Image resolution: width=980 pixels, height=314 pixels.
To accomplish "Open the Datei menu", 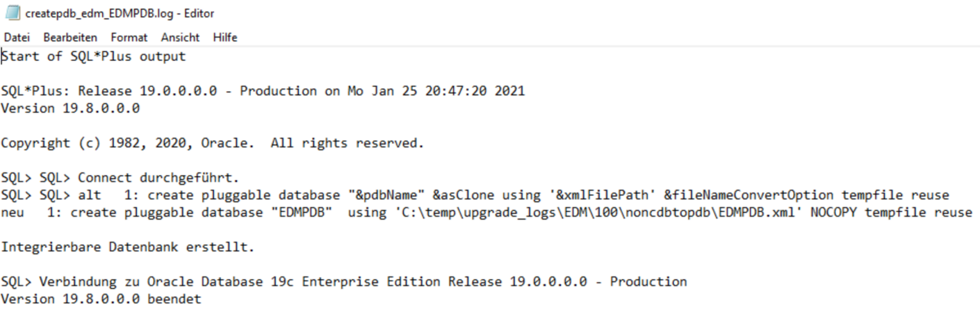I will (17, 38).
